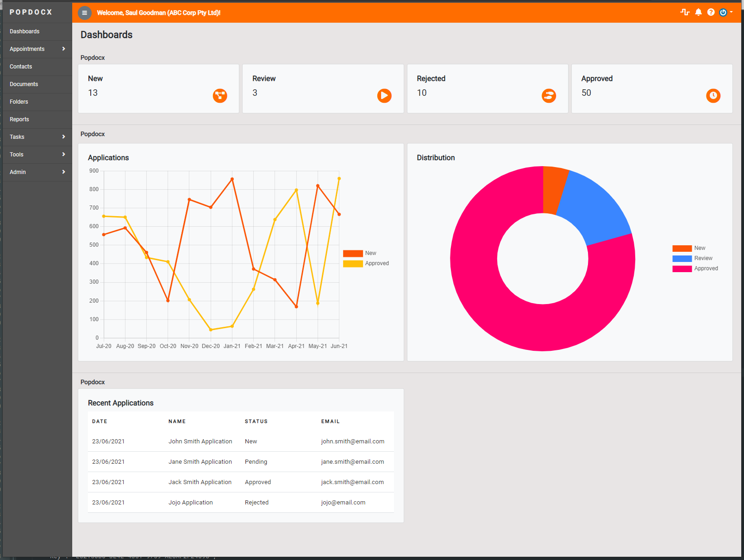This screenshot has width=744, height=560.
Task: Click the workflow icon on the New card
Action: [220, 96]
